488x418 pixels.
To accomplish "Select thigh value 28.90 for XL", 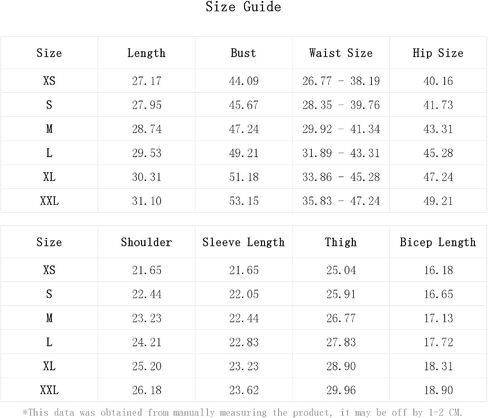I will [341, 366].
